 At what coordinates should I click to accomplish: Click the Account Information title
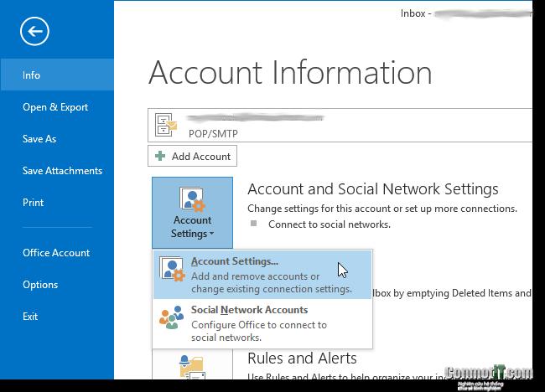pyautogui.click(x=290, y=73)
